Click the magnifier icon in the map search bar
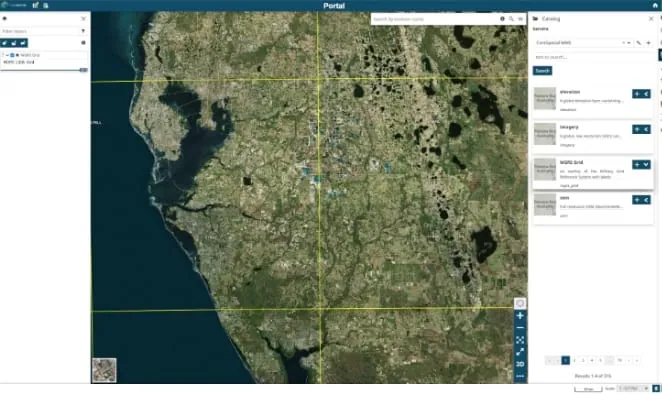 [x=511, y=19]
